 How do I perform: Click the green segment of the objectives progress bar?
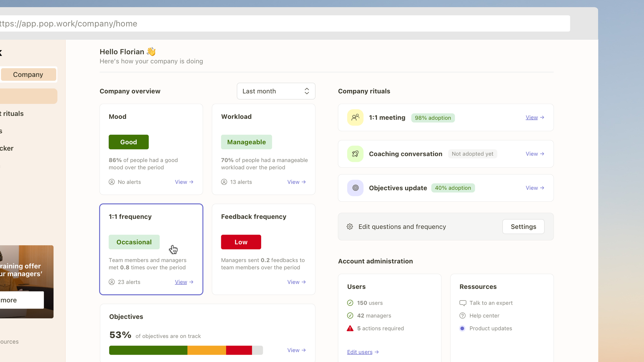point(147,350)
